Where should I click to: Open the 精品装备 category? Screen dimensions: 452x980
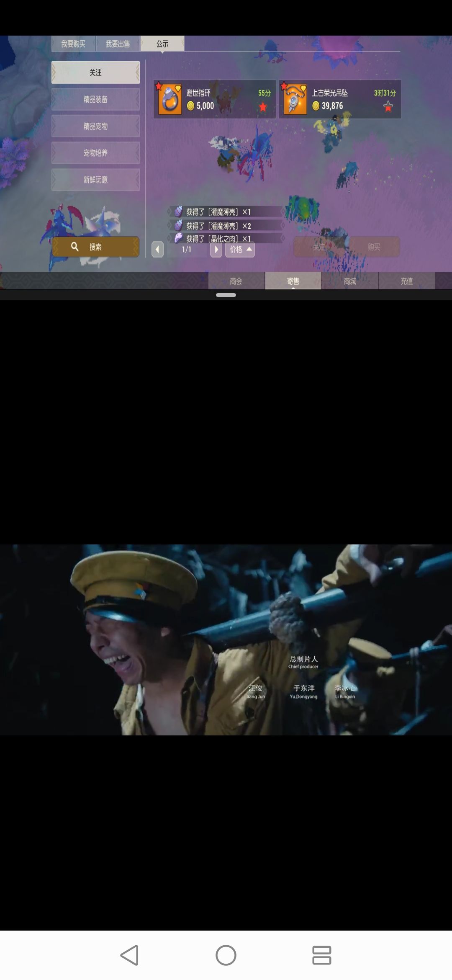coord(95,99)
